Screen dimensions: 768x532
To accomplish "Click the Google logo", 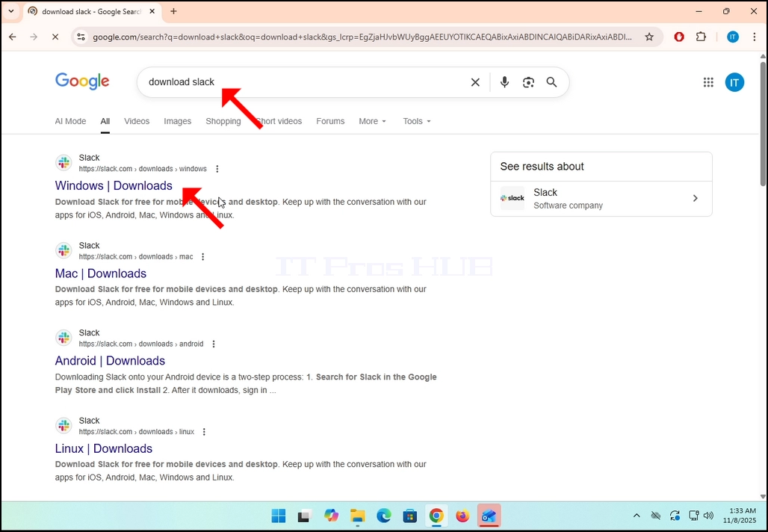I will [x=82, y=81].
